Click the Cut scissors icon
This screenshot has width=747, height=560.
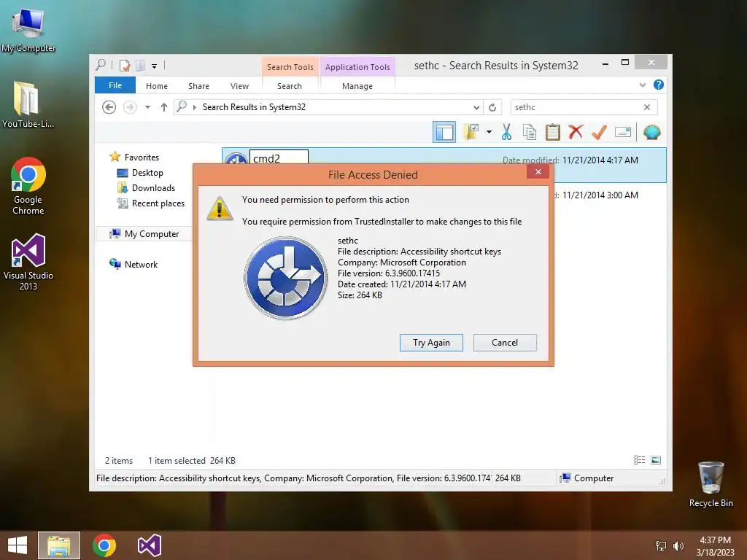(x=506, y=132)
